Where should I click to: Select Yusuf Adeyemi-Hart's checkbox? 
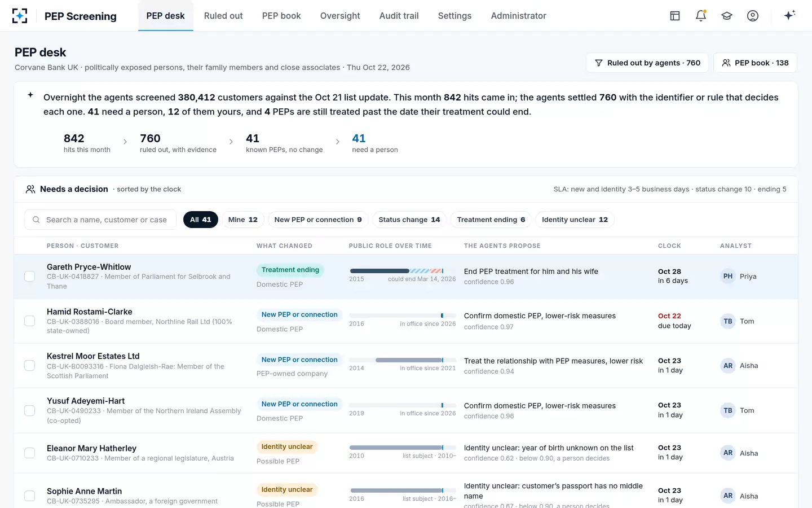click(x=30, y=410)
